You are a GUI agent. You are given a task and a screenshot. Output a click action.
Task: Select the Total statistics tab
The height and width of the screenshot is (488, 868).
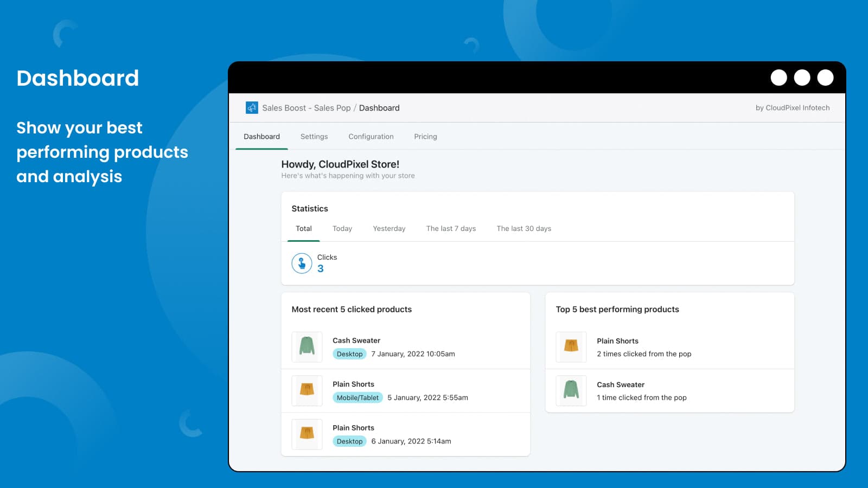pyautogui.click(x=304, y=229)
